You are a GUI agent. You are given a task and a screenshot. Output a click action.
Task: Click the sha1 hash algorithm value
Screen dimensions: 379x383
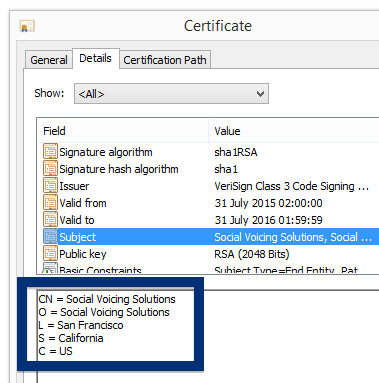tap(226, 169)
